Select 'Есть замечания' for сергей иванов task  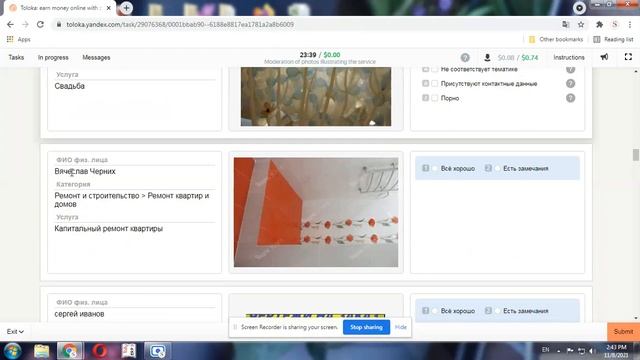pyautogui.click(x=498, y=311)
